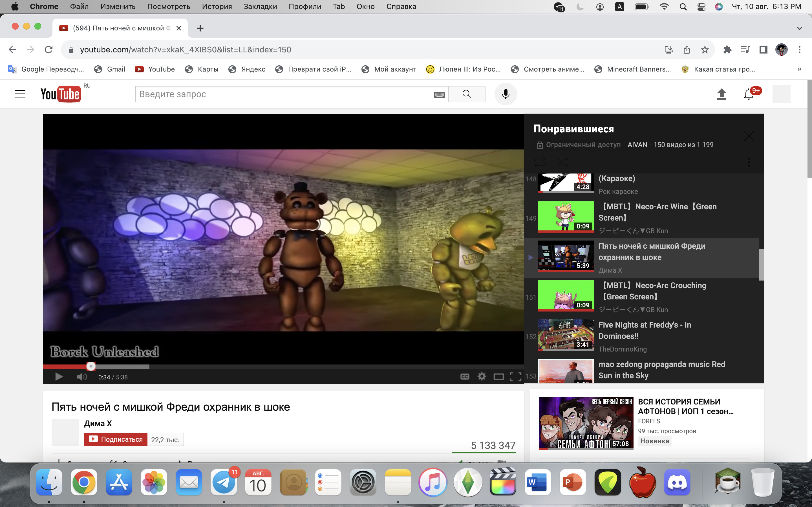
Task: Click the YouTube search magnifier button
Action: click(x=466, y=94)
